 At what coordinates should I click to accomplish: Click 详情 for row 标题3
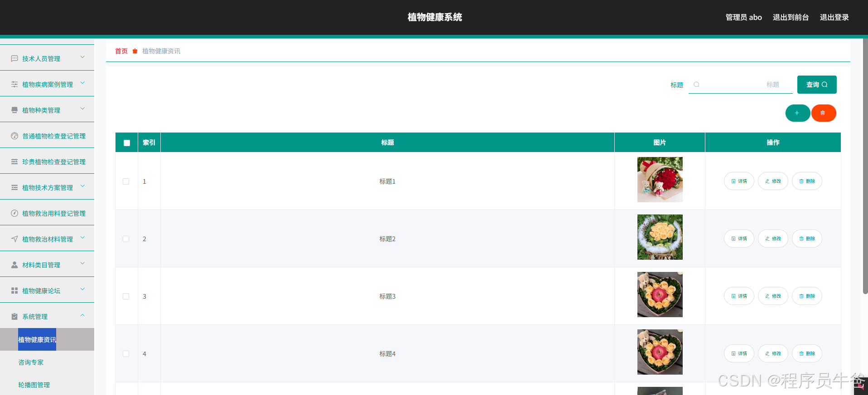point(739,296)
